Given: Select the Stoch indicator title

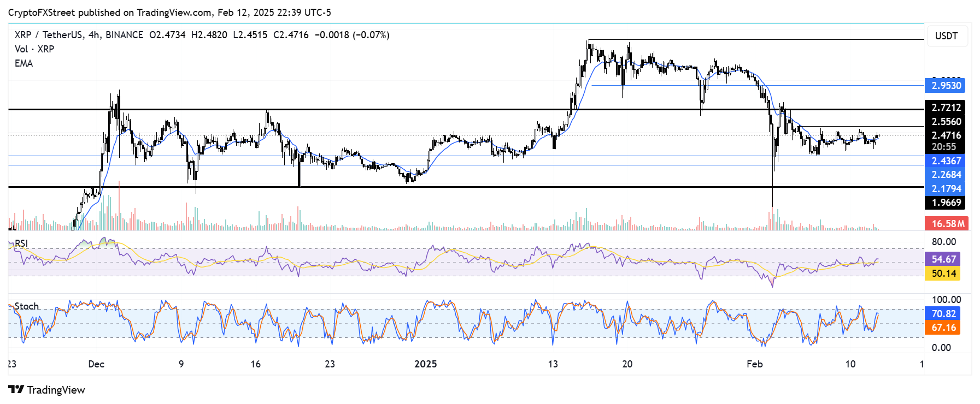Looking at the screenshot, I should click(x=27, y=306).
